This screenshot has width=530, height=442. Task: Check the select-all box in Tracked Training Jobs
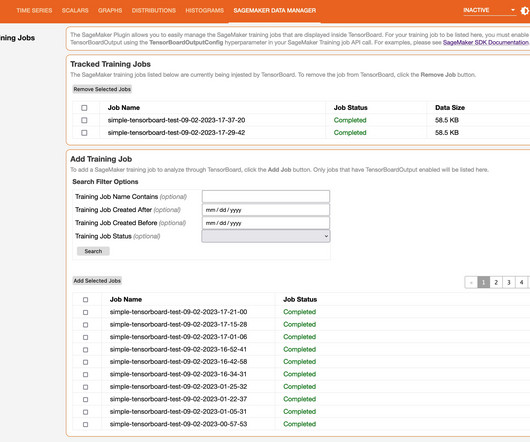84,108
